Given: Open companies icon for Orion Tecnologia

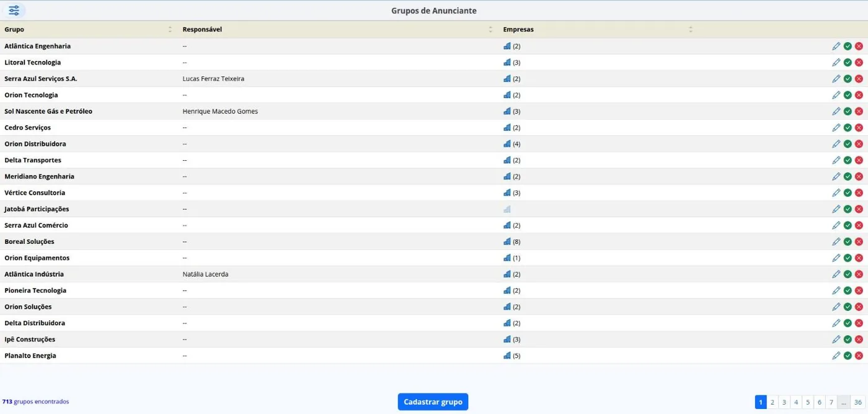Looking at the screenshot, I should coord(507,95).
